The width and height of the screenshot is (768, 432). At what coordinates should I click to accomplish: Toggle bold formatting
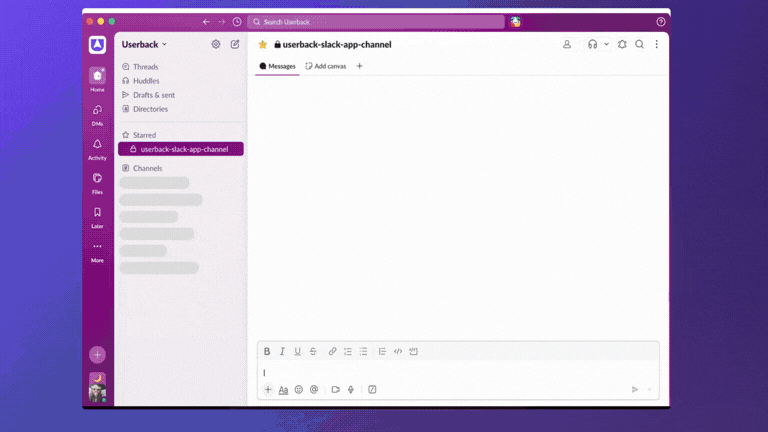pos(267,351)
